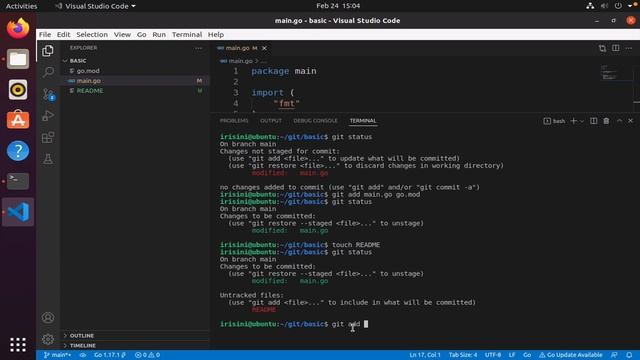
Task: Open the View menu
Action: click(x=122, y=35)
